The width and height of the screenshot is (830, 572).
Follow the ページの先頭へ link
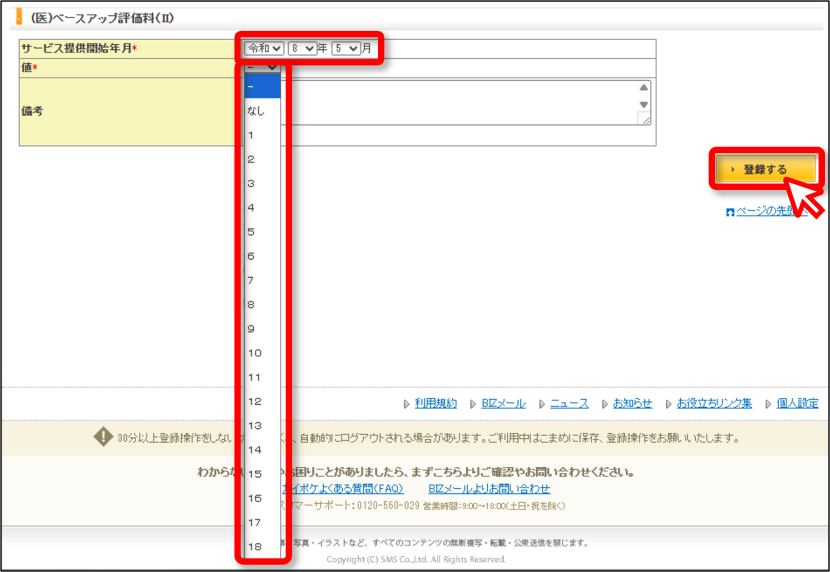pos(772,211)
